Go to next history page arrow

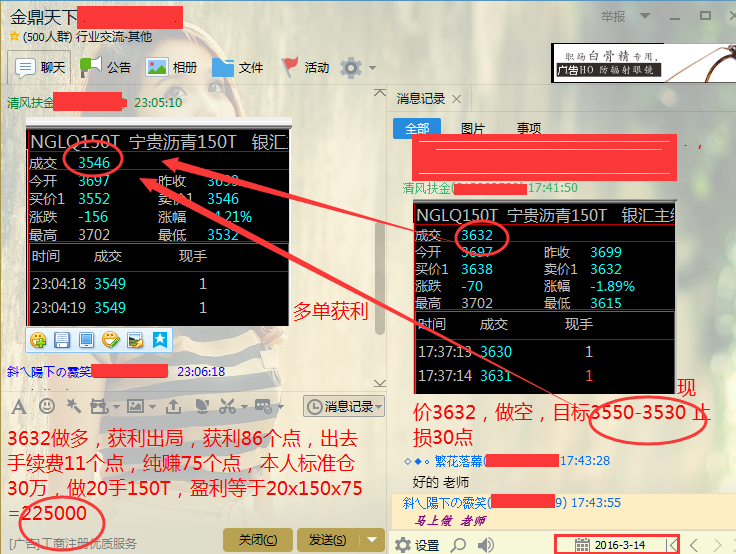point(717,545)
